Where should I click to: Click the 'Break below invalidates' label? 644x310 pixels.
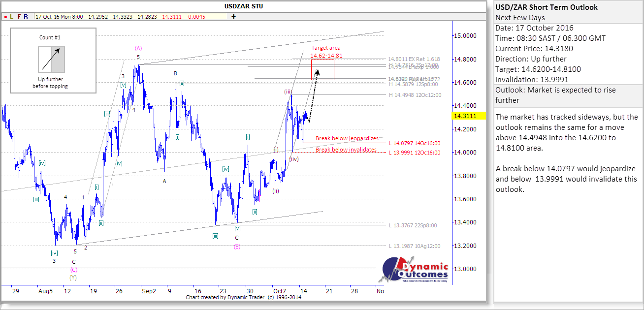coord(346,150)
